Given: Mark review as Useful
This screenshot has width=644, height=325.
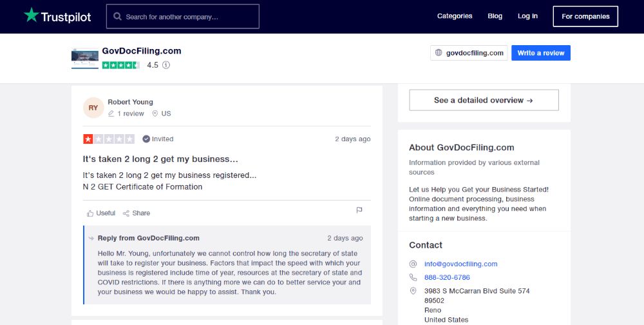Looking at the screenshot, I should pyautogui.click(x=101, y=213).
